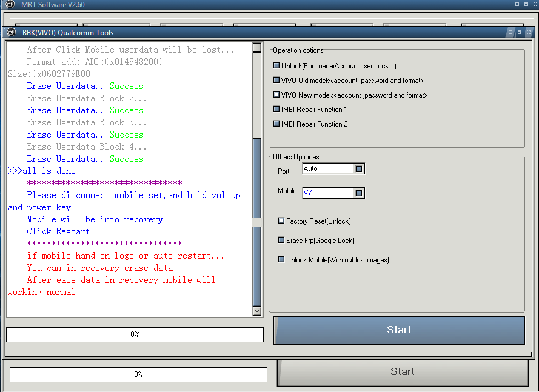This screenshot has width=539, height=392.
Task: Maximize the MRT Software V2.60 window
Action: click(526, 4)
